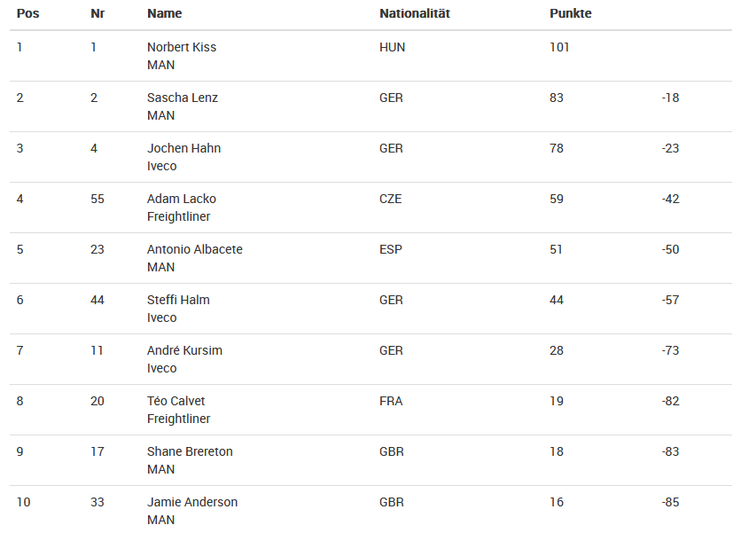Choose the André Kursim entry
This screenshot has width=741, height=533.
[x=185, y=351]
